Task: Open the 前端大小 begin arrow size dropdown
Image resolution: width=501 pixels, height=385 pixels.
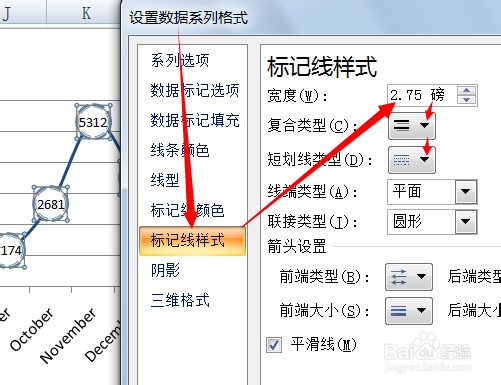Action: (409, 311)
